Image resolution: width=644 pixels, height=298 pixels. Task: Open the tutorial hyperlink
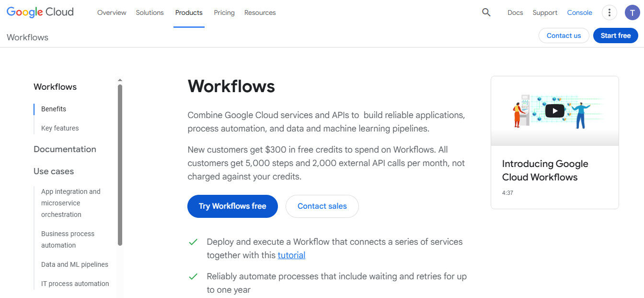[x=291, y=255]
